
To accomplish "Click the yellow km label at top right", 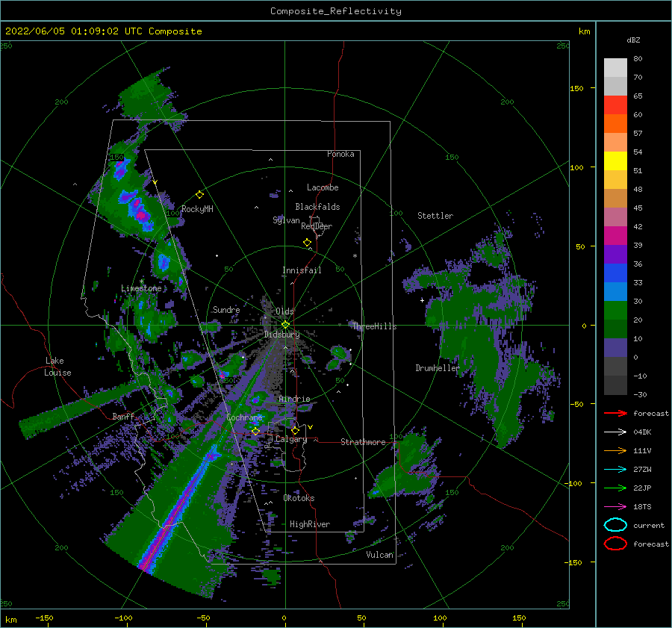I will (584, 31).
